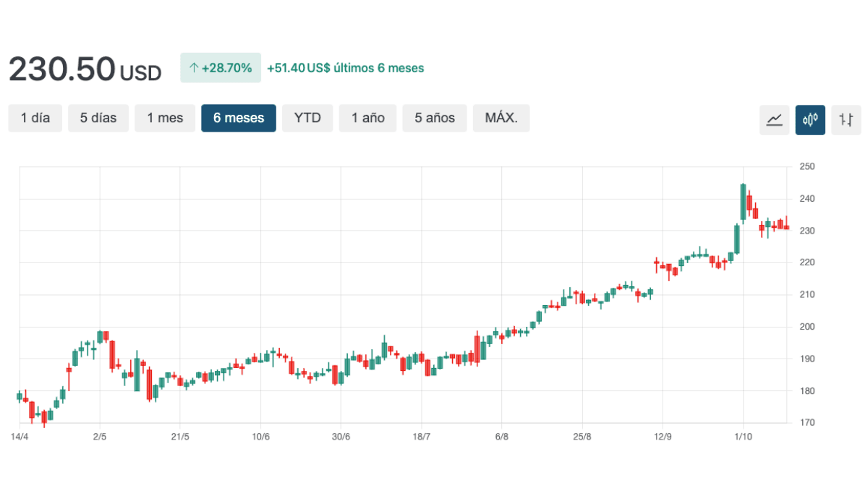Click the green up-arrow in the percentage badge
The image size is (868, 488).
pyautogui.click(x=194, y=67)
